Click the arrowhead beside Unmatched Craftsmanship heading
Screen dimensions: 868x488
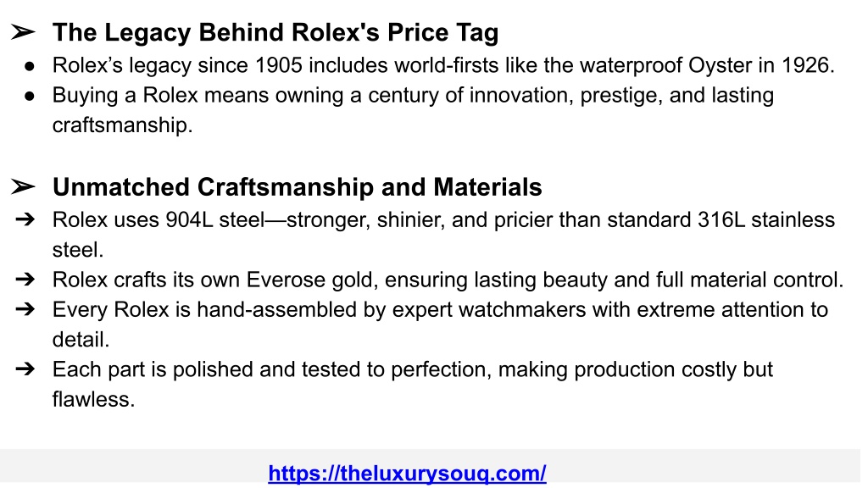23,187
